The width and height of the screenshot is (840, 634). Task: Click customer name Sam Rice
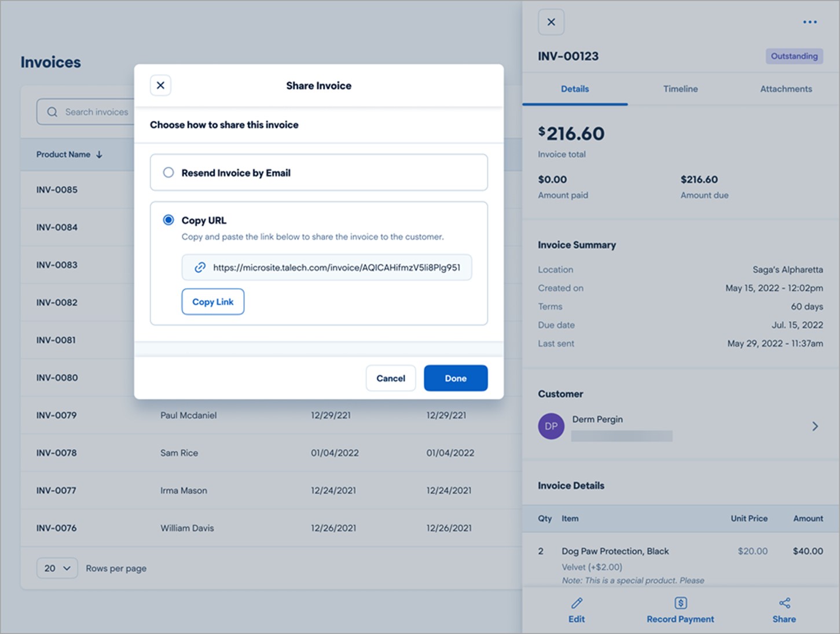click(179, 453)
